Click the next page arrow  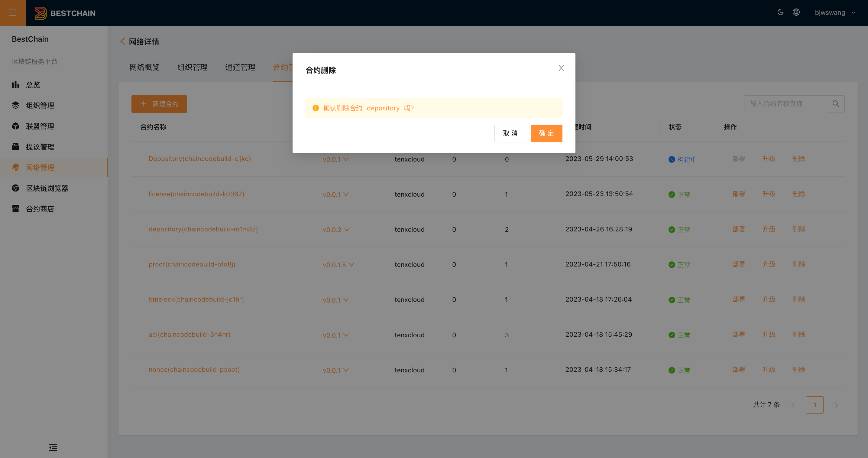click(x=836, y=405)
